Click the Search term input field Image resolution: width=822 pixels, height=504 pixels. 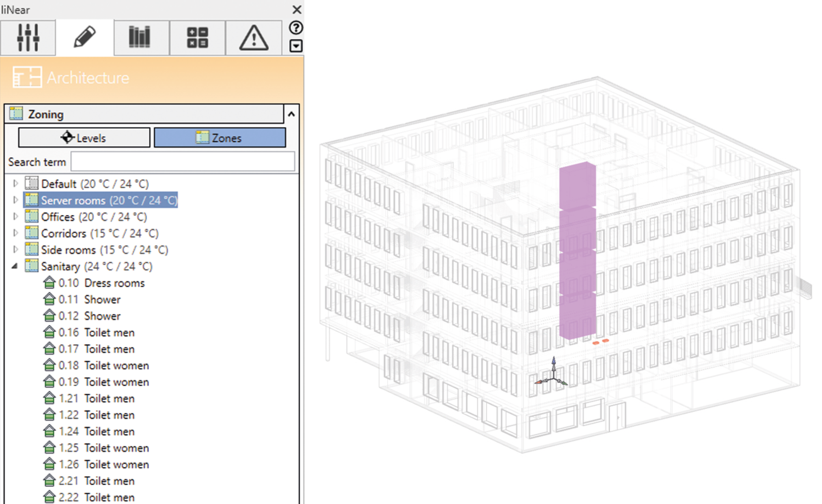(183, 162)
